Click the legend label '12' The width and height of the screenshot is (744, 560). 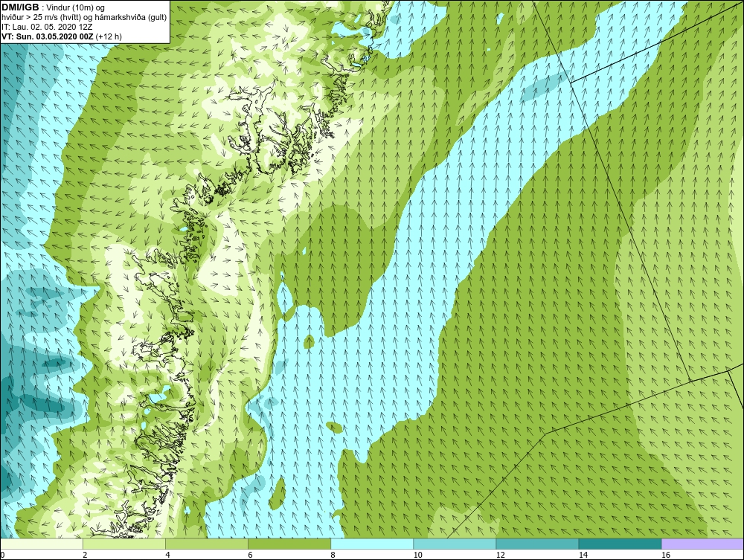[x=500, y=555]
